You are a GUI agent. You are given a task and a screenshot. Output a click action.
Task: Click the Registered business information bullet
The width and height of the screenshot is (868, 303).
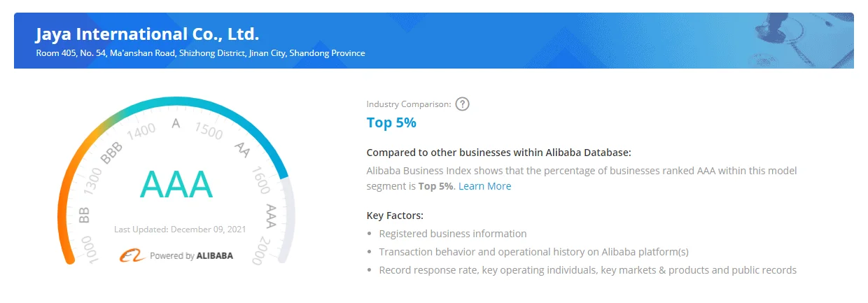[x=453, y=234]
